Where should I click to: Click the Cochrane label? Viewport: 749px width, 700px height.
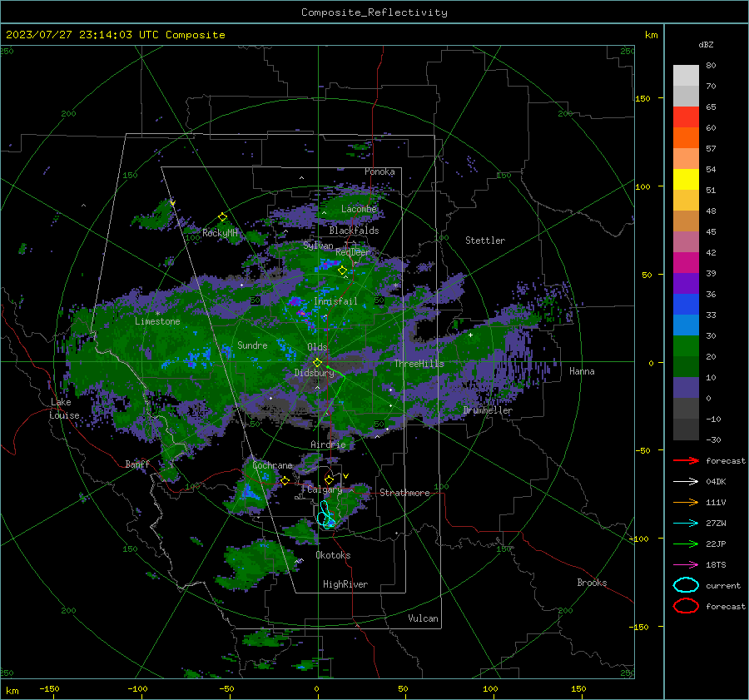(272, 465)
